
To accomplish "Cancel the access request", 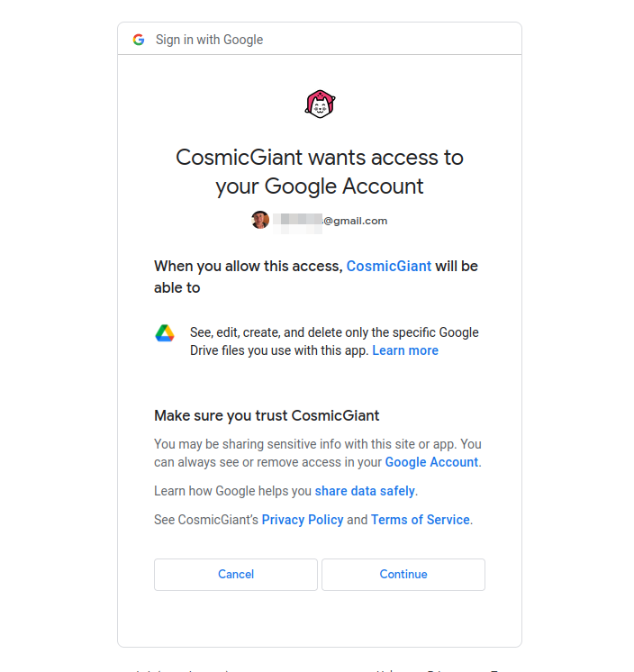I will coord(236,575).
